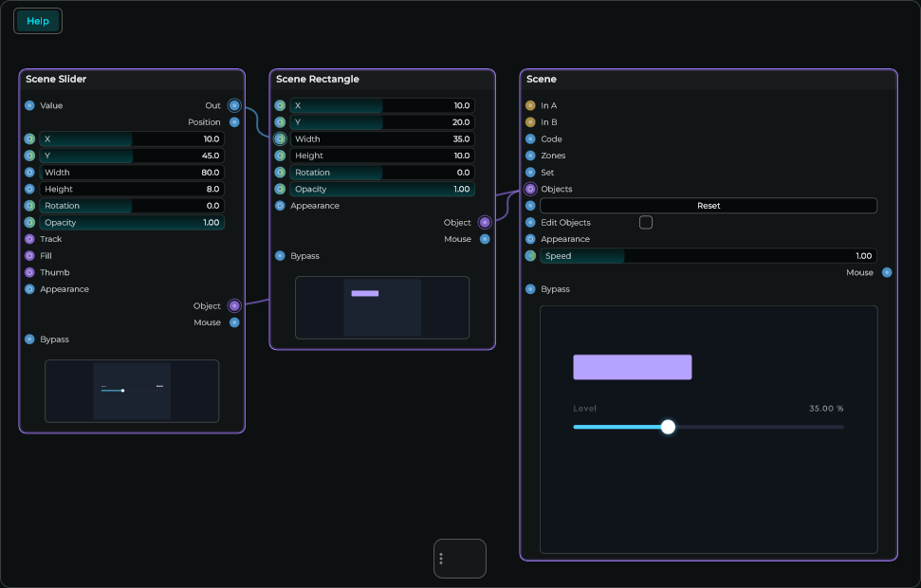Click the Mouse output port on Scene Rectangle
The height and width of the screenshot is (588, 921).
point(485,239)
